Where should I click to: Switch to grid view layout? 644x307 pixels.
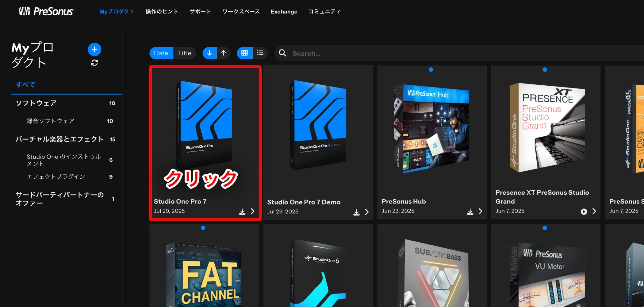pos(244,53)
